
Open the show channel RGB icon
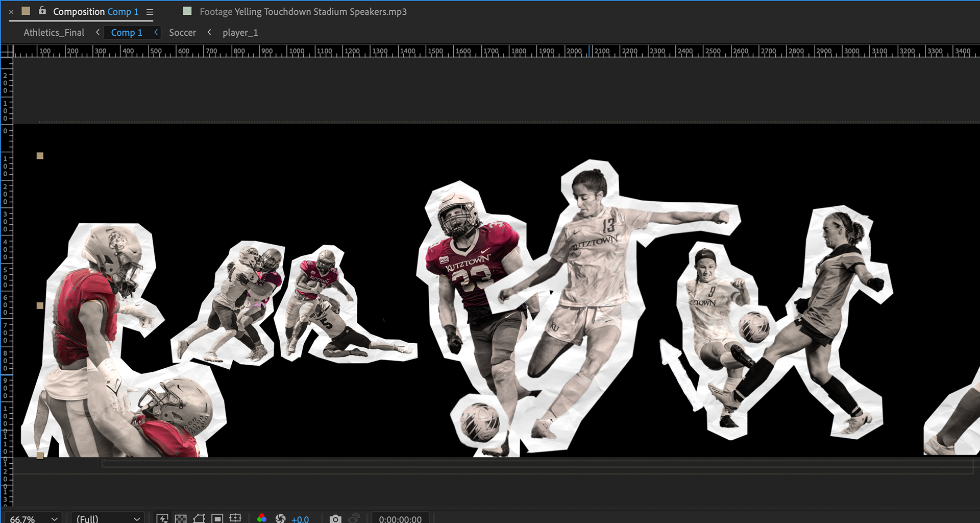coord(262,518)
